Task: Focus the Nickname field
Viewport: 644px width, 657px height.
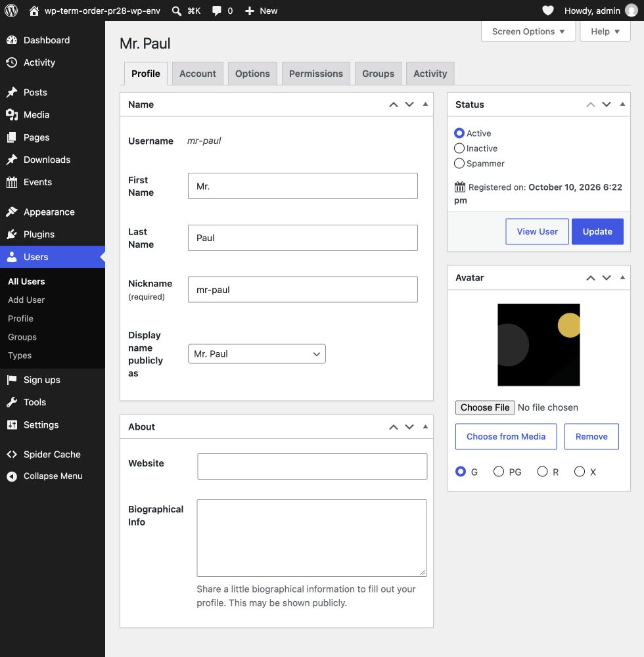Action: (x=303, y=290)
